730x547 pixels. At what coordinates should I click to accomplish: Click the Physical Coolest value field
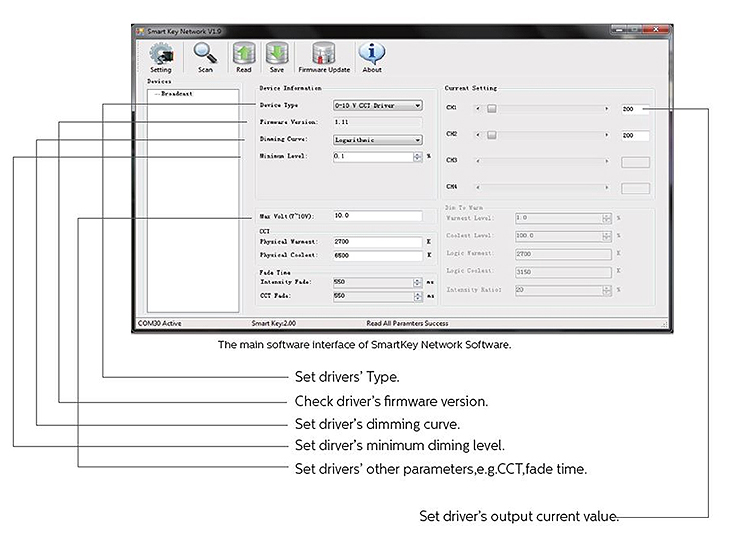378,256
